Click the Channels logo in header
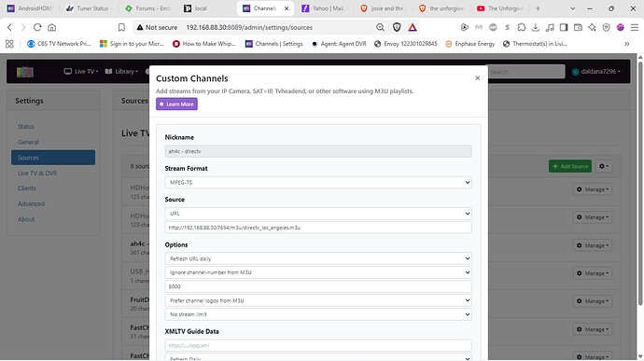 [x=24, y=72]
